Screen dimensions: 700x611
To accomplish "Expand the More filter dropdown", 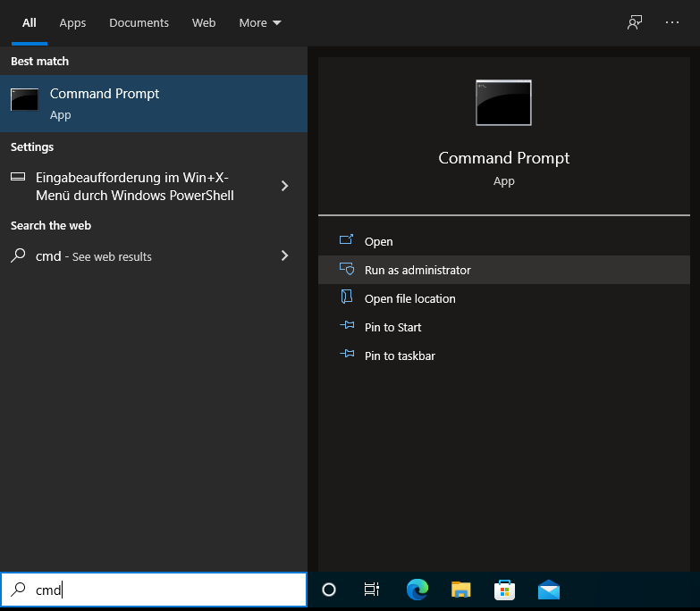I will 260,22.
